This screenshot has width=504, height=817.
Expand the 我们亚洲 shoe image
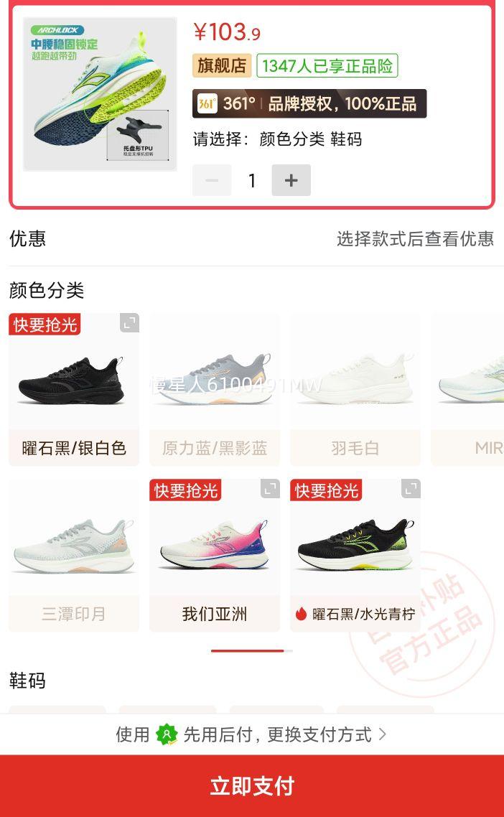coord(270,489)
